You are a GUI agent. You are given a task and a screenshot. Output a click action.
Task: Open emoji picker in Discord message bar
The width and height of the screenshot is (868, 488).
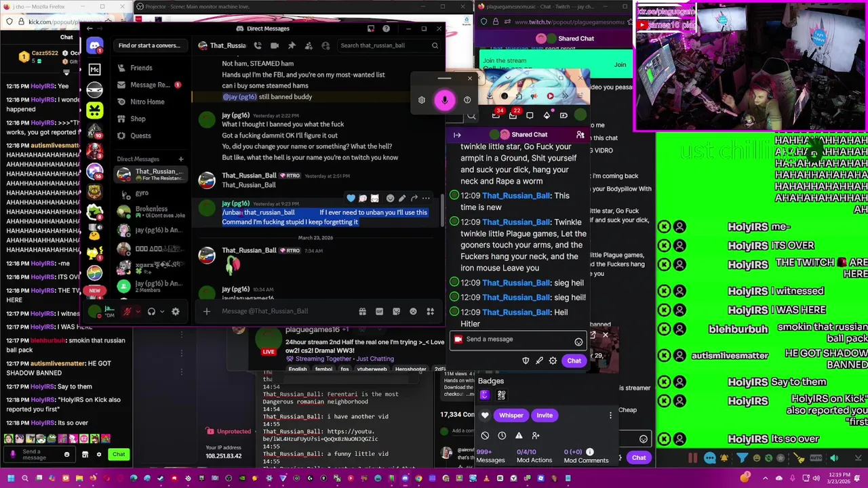(x=413, y=311)
